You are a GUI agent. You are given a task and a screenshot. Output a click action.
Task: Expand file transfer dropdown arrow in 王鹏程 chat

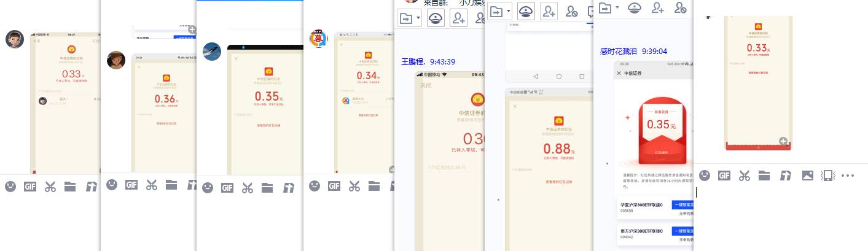click(418, 18)
